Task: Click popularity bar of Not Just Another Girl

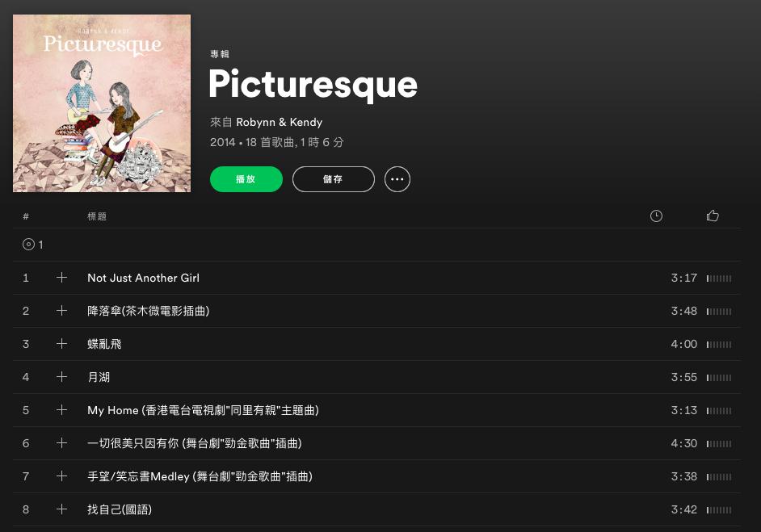Action: click(719, 279)
